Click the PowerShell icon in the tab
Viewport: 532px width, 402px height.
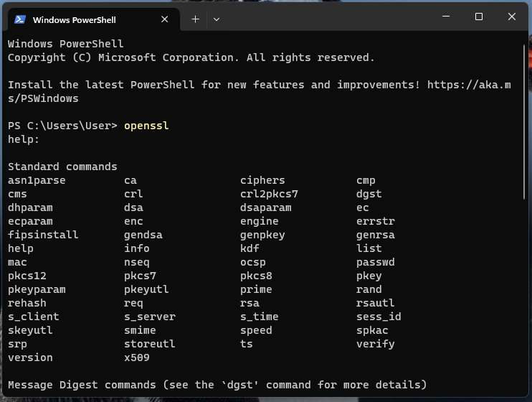point(20,19)
